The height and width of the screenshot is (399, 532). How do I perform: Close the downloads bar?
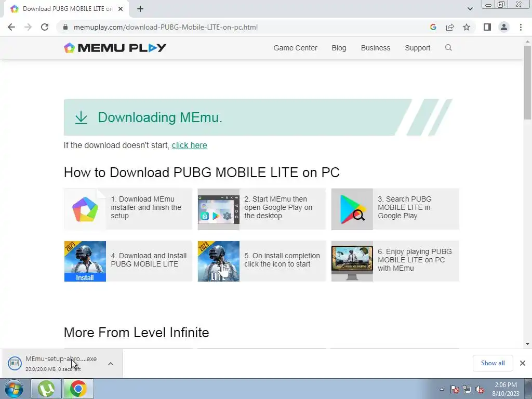pyautogui.click(x=523, y=363)
